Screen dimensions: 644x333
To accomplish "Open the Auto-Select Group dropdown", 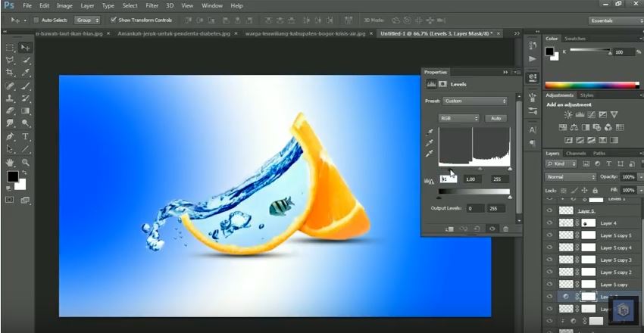I will click(x=87, y=20).
